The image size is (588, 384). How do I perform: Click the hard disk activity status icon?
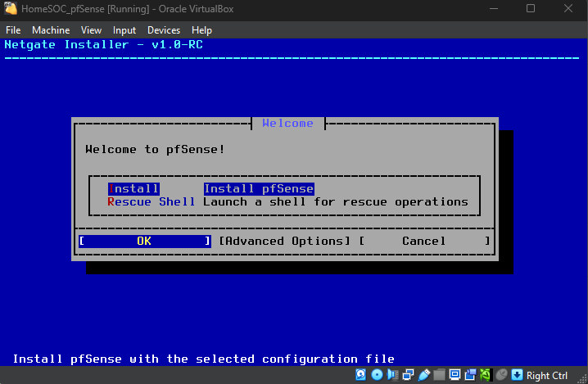[361, 375]
